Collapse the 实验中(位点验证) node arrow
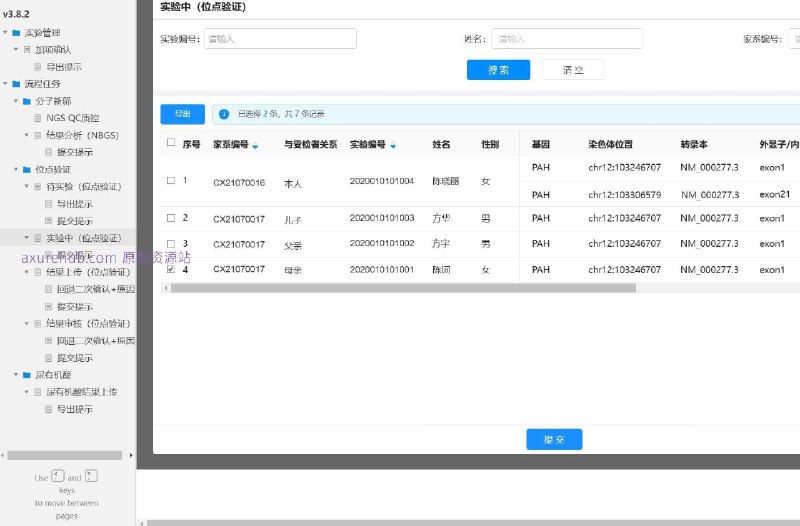The height and width of the screenshot is (526, 800). click(x=27, y=238)
